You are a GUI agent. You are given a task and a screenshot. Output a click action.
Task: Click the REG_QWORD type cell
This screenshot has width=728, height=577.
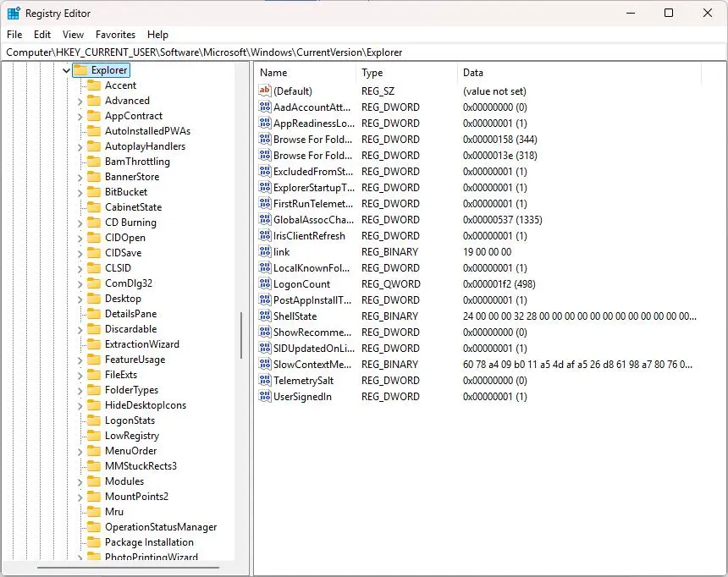(391, 283)
